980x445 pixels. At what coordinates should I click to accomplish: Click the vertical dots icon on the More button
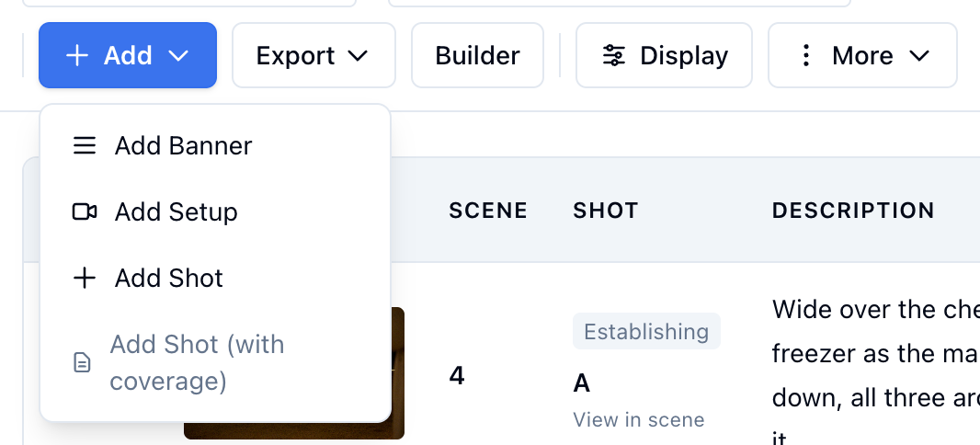click(806, 55)
